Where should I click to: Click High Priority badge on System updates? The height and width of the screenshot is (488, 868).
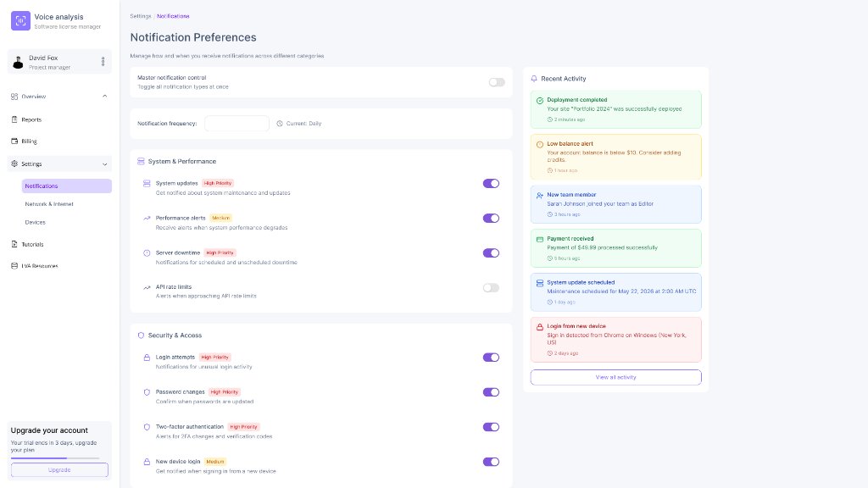218,183
